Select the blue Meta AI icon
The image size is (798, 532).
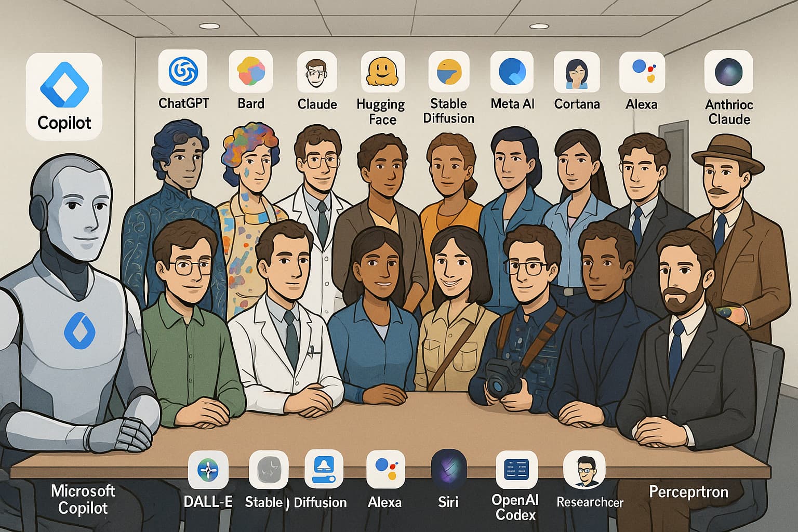tap(512, 73)
